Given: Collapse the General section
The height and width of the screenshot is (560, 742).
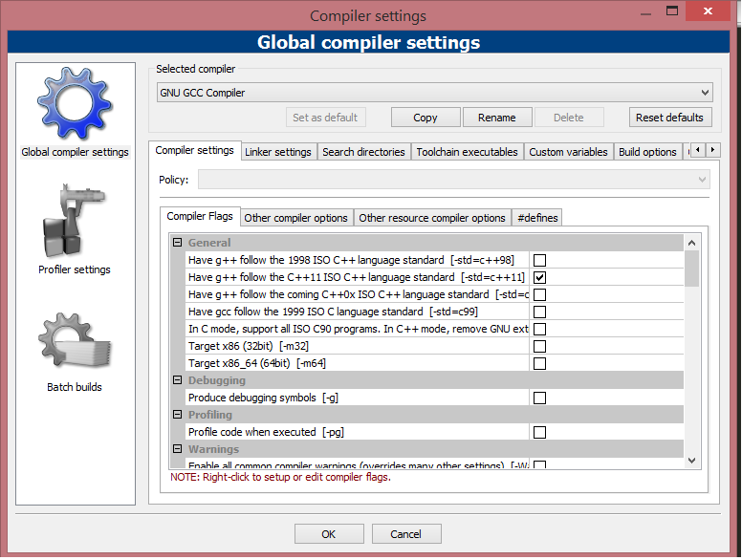Looking at the screenshot, I should (178, 243).
